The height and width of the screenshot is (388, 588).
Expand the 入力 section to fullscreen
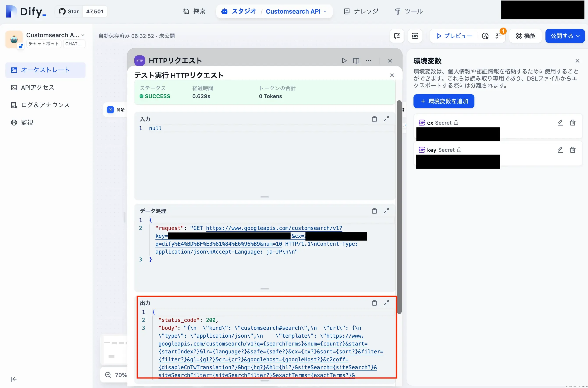click(386, 119)
